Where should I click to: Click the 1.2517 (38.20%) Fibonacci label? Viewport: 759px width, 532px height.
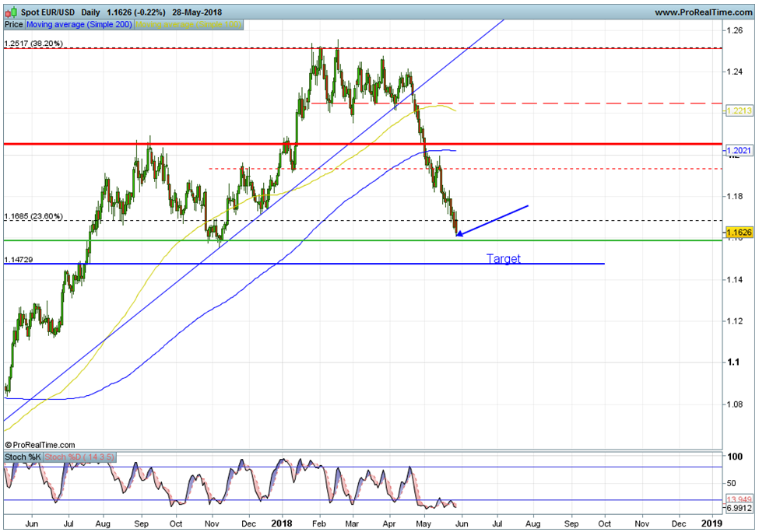coord(33,44)
